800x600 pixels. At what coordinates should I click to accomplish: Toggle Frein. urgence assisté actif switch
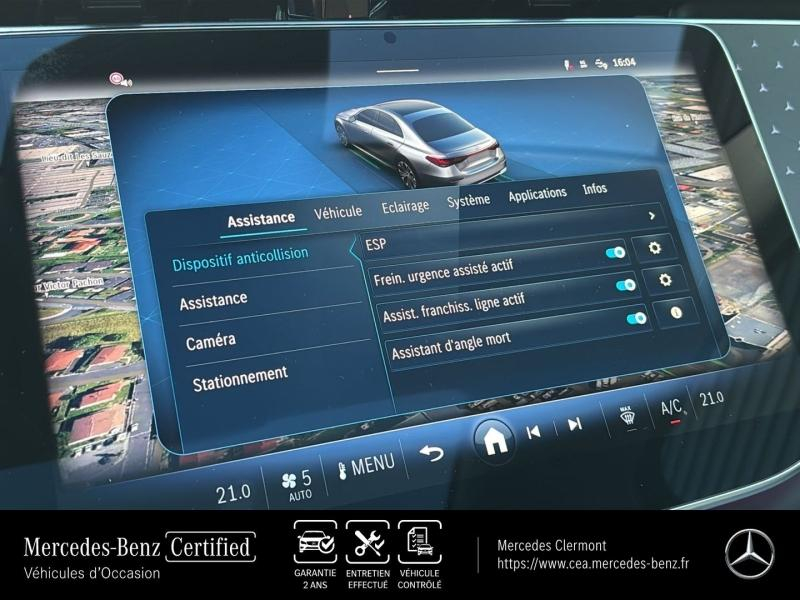(616, 253)
